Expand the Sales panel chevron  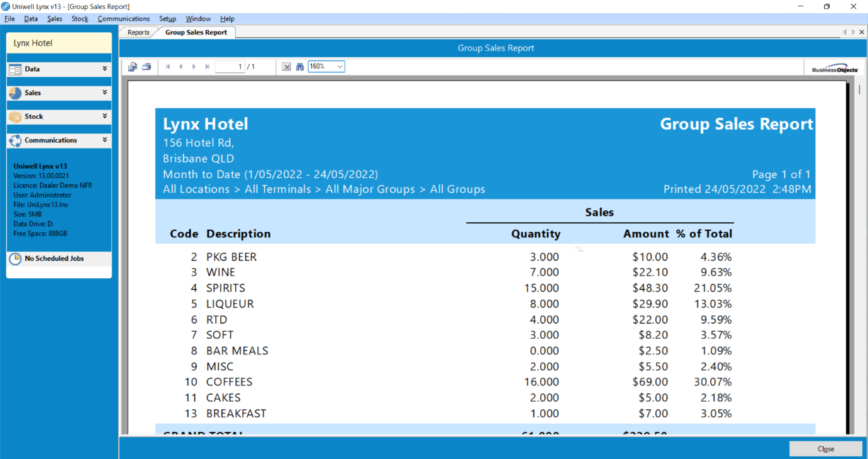point(105,93)
